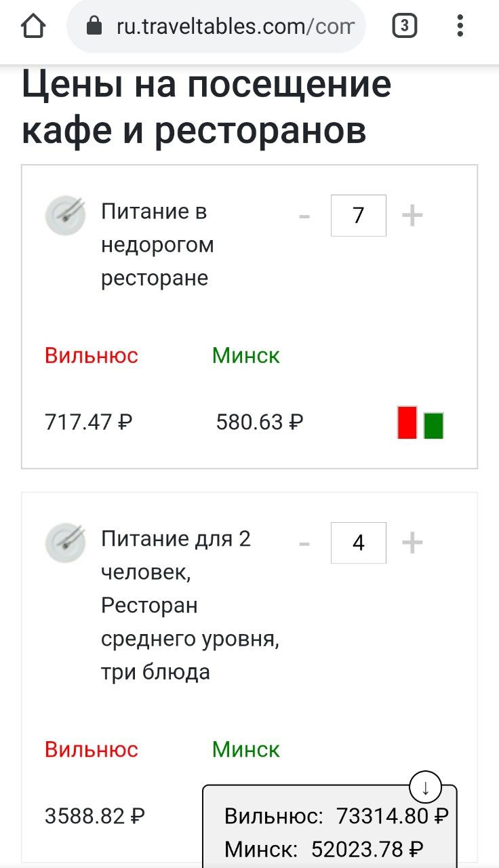Collapse the totals popup with down arrow
Screen dimensions: 499x868
(x=426, y=788)
